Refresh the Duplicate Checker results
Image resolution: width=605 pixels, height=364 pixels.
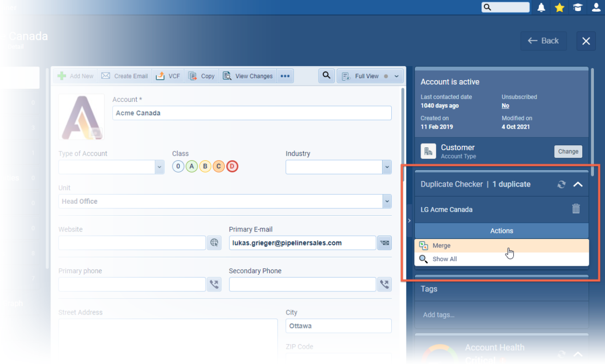561,185
